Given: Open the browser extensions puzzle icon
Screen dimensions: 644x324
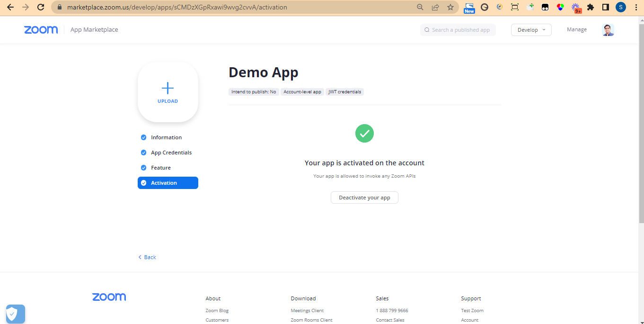Looking at the screenshot, I should (x=590, y=7).
